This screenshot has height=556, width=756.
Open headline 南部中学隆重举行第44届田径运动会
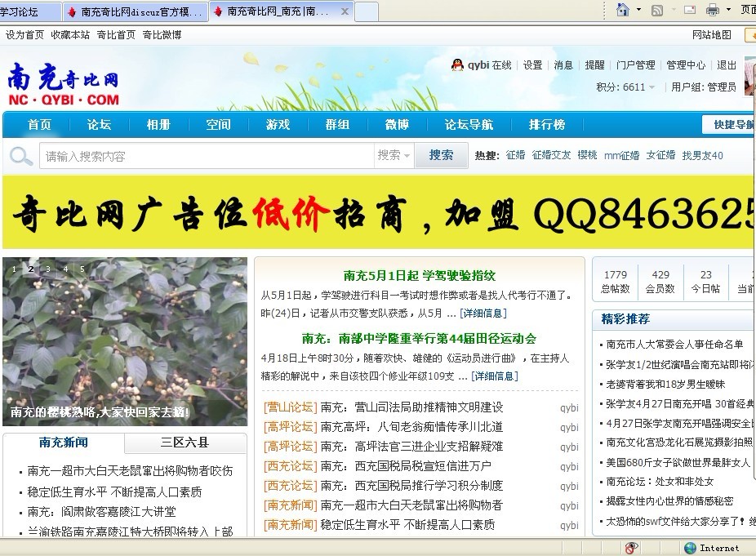click(419, 339)
